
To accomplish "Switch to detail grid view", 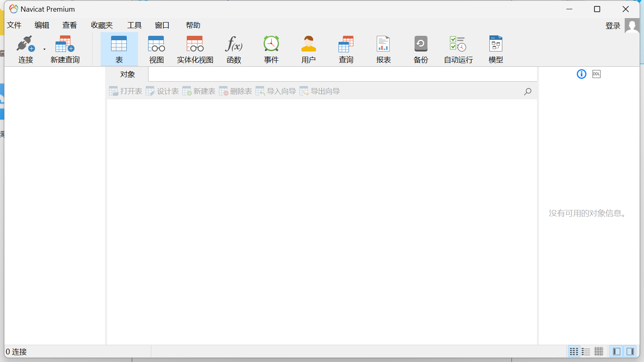I will [x=599, y=352].
